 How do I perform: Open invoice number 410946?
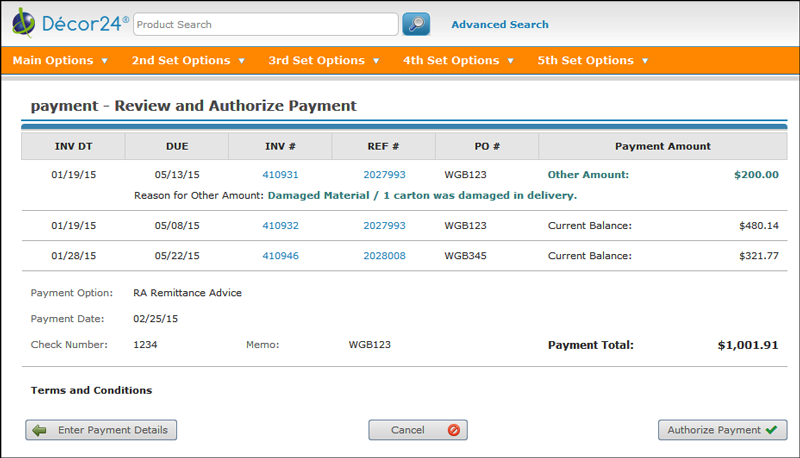(280, 256)
